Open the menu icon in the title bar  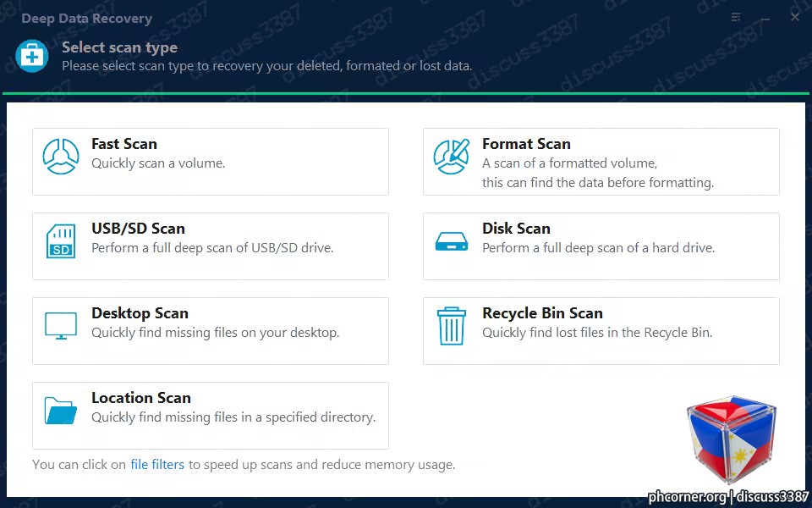pos(735,18)
